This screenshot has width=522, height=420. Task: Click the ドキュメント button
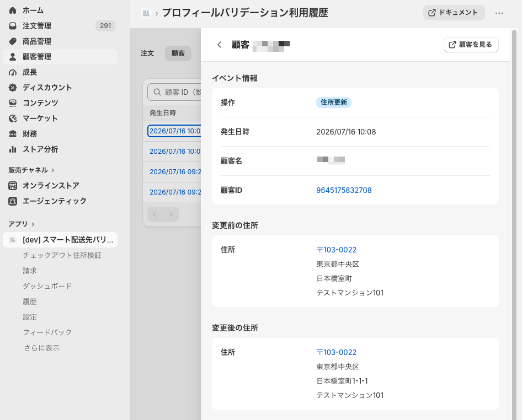pos(454,13)
